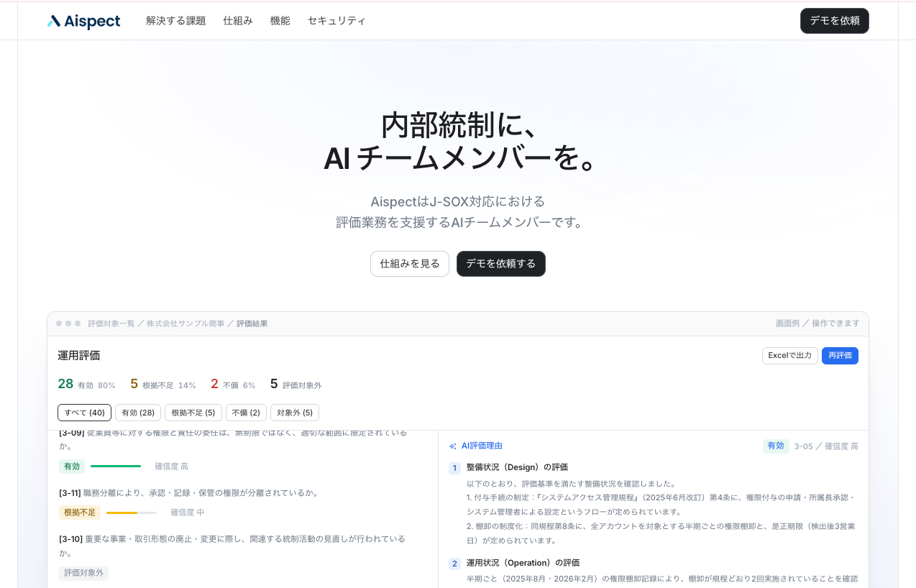Viewport: 916px width, 588px height.
Task: Filter by 根拠不足 (5) tab
Action: (x=193, y=413)
